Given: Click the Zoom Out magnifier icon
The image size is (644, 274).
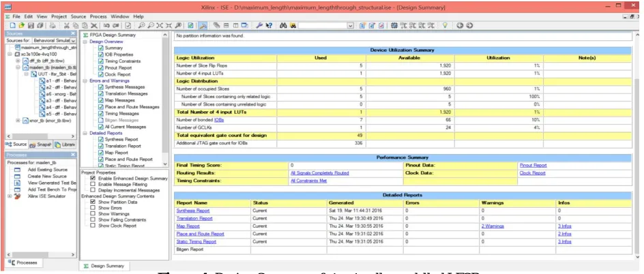Looking at the screenshot, I should pos(151,25).
